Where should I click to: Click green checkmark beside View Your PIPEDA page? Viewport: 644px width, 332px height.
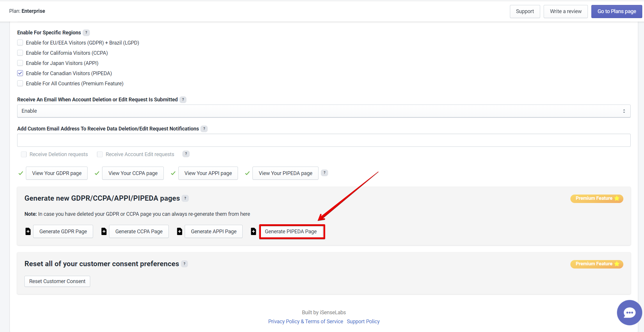click(247, 173)
